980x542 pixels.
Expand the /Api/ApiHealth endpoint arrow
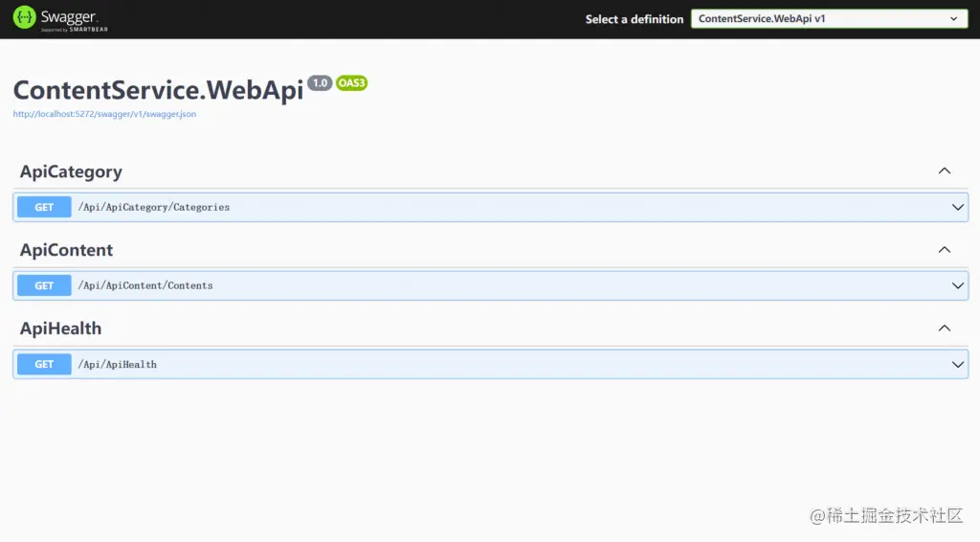pos(957,365)
